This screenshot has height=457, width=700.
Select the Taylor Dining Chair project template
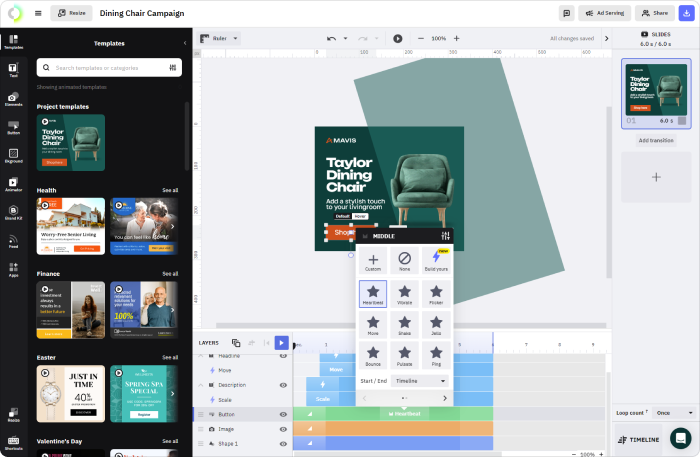(71, 143)
